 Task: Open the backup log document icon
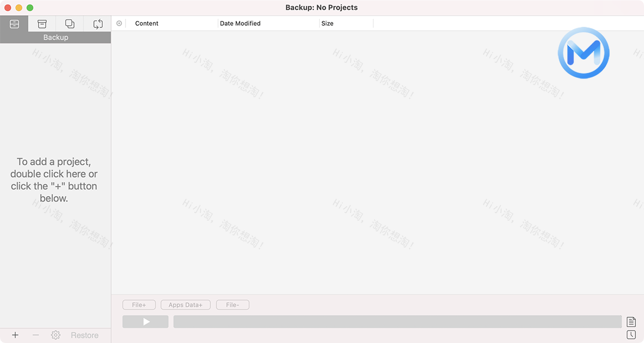click(632, 321)
